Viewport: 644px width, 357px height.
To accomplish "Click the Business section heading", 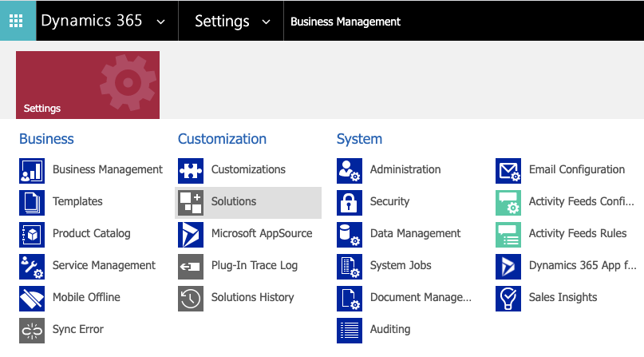I will 46,139.
